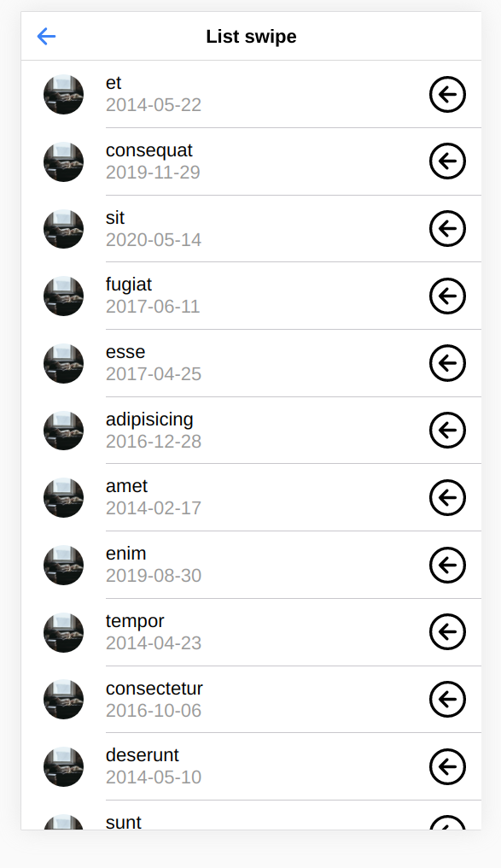Click the 'List swipe' header title
Image resolution: width=501 pixels, height=868 pixels.
pyautogui.click(x=251, y=37)
